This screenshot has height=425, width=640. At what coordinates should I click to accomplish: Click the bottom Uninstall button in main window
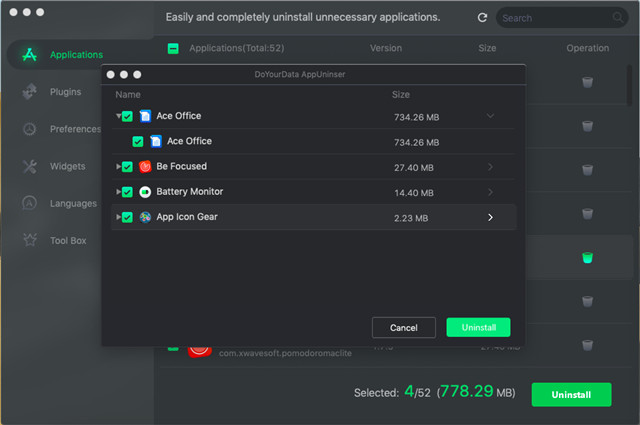click(x=571, y=394)
